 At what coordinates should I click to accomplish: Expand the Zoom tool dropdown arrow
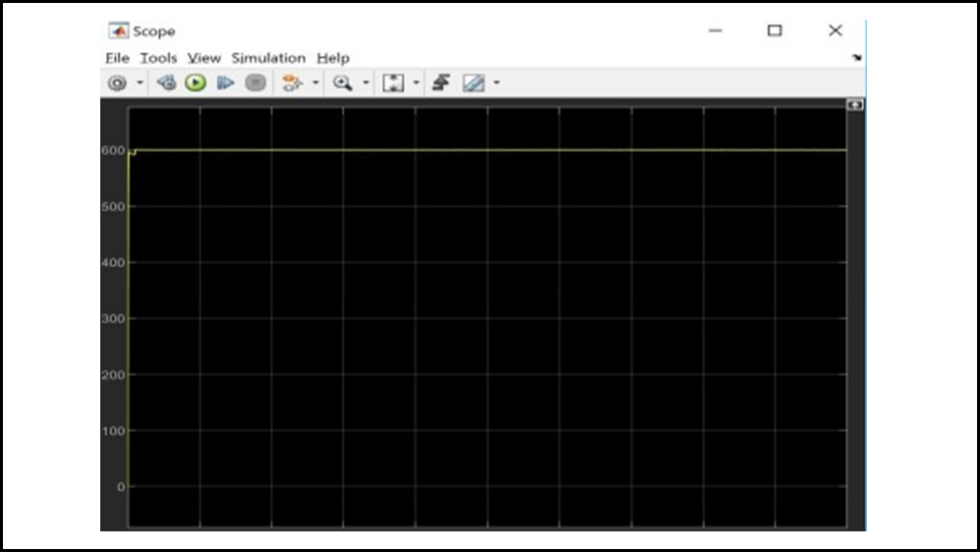pyautogui.click(x=366, y=83)
